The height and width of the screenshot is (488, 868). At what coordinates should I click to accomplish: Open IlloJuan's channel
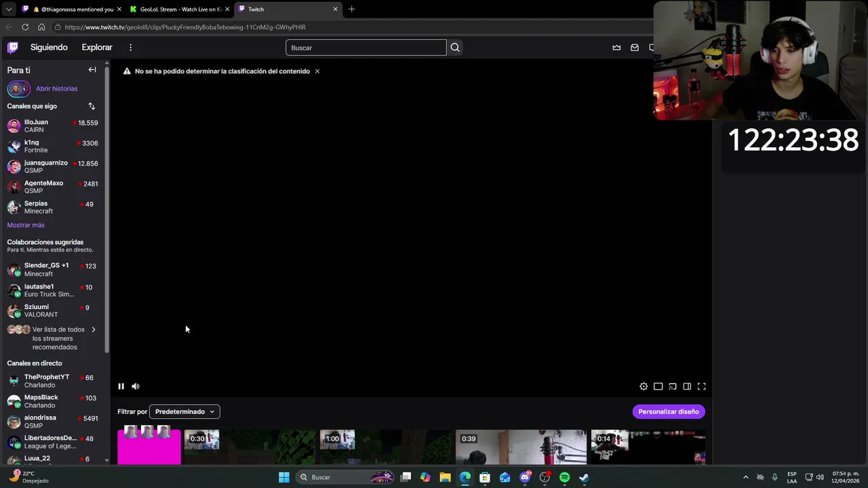[x=54, y=126]
